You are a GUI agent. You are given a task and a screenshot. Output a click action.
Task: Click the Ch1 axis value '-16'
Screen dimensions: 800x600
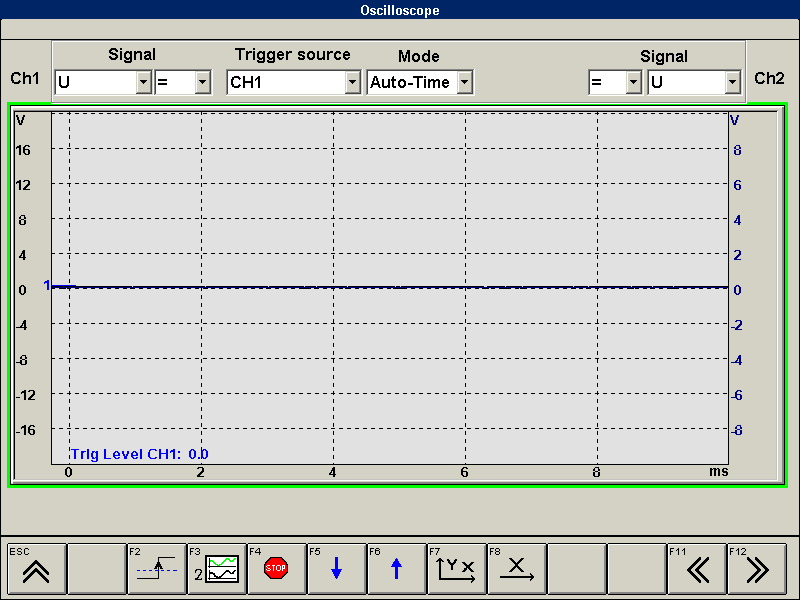coord(26,430)
